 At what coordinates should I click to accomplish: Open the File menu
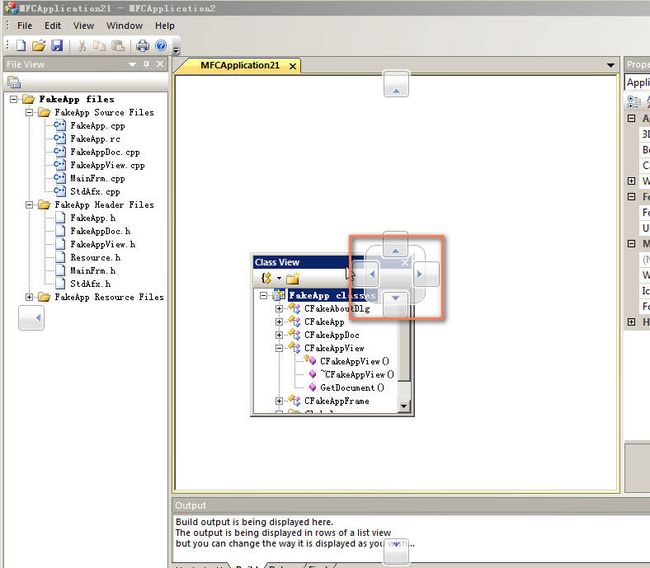point(24,26)
